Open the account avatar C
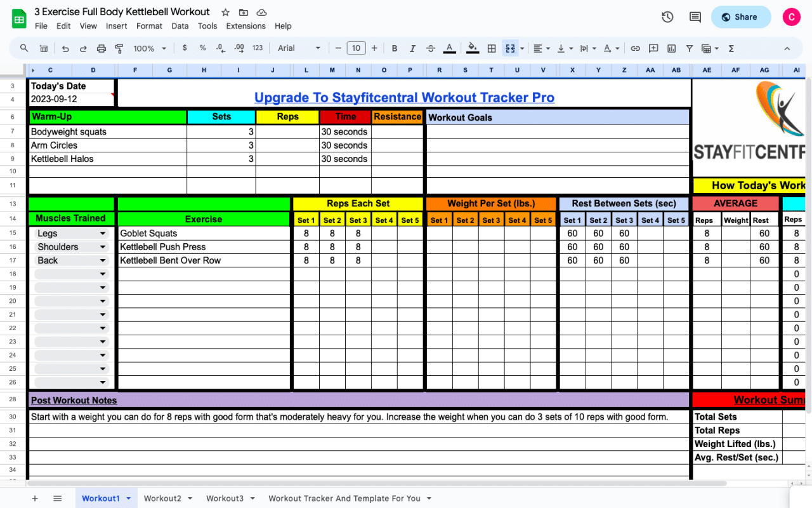812x508 pixels. [791, 17]
